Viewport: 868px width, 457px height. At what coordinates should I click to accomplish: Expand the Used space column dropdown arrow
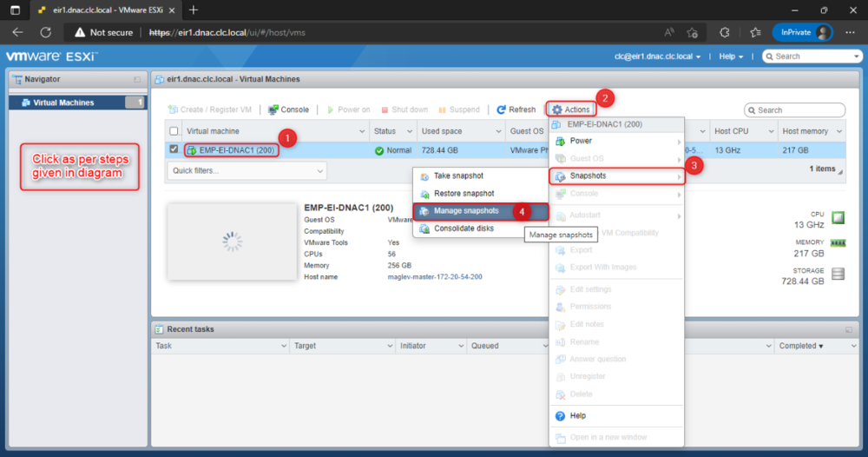point(498,132)
